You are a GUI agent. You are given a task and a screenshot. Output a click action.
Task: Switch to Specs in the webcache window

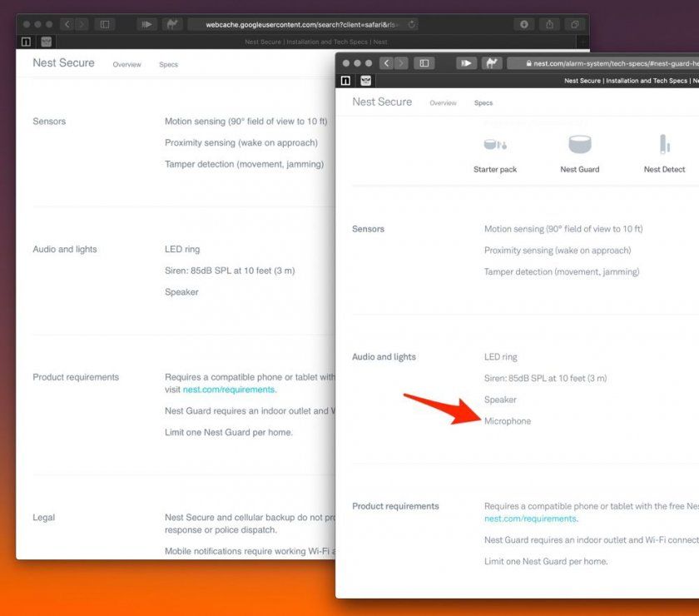click(168, 64)
